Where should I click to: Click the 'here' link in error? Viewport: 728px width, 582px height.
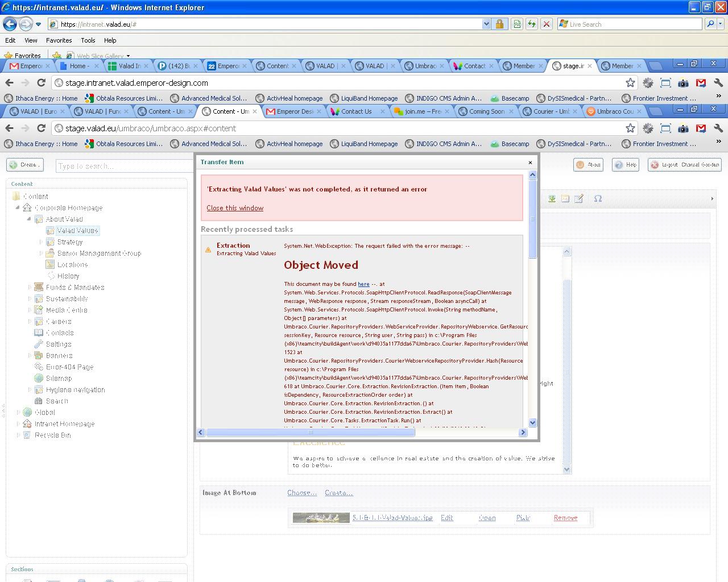[x=363, y=284]
